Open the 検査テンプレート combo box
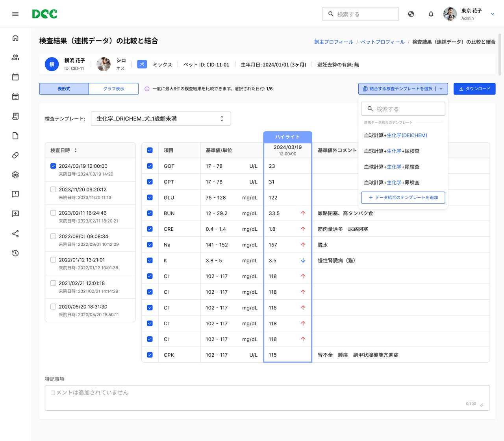 [x=161, y=119]
